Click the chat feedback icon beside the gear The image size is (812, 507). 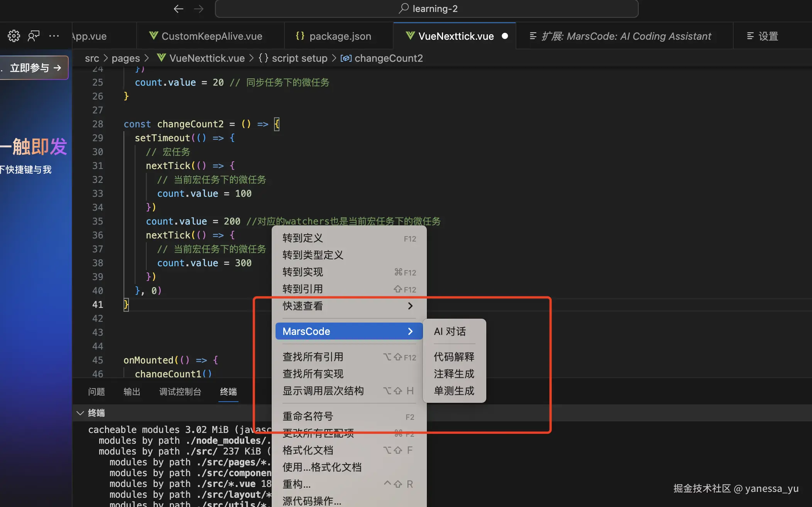tap(34, 36)
